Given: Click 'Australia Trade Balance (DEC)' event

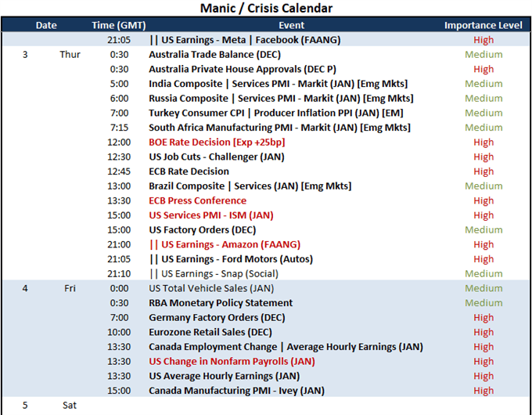Looking at the screenshot, I should click(x=215, y=54).
